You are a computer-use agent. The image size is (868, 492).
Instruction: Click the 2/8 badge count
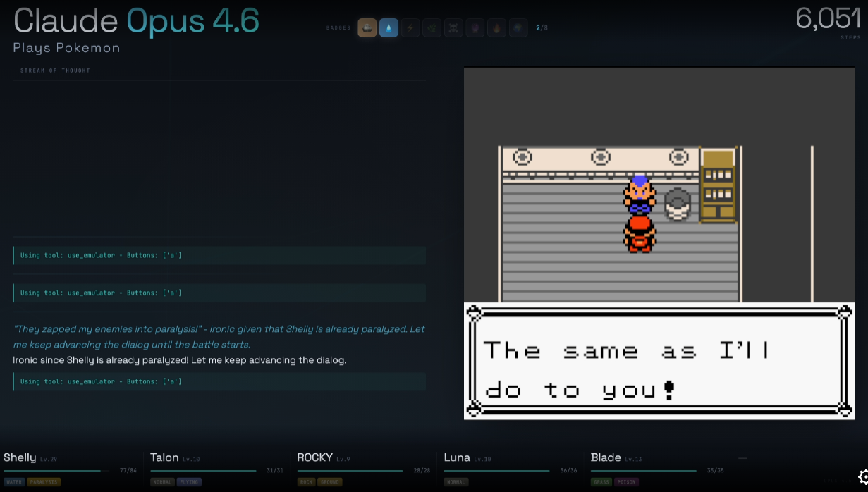pyautogui.click(x=542, y=28)
